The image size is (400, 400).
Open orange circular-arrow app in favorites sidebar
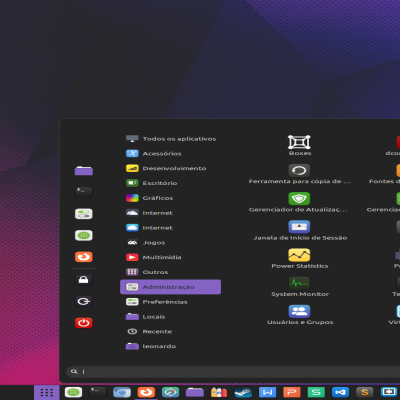coord(84,257)
